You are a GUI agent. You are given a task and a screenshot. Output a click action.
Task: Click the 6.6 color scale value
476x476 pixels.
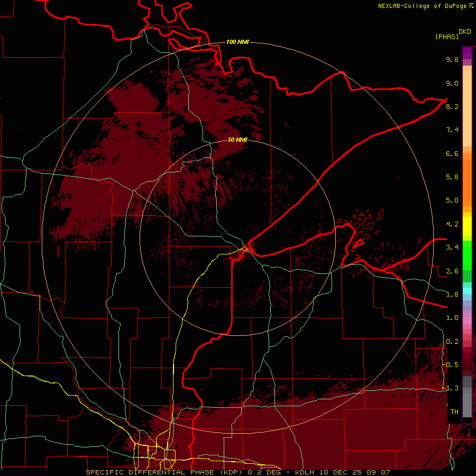point(452,153)
